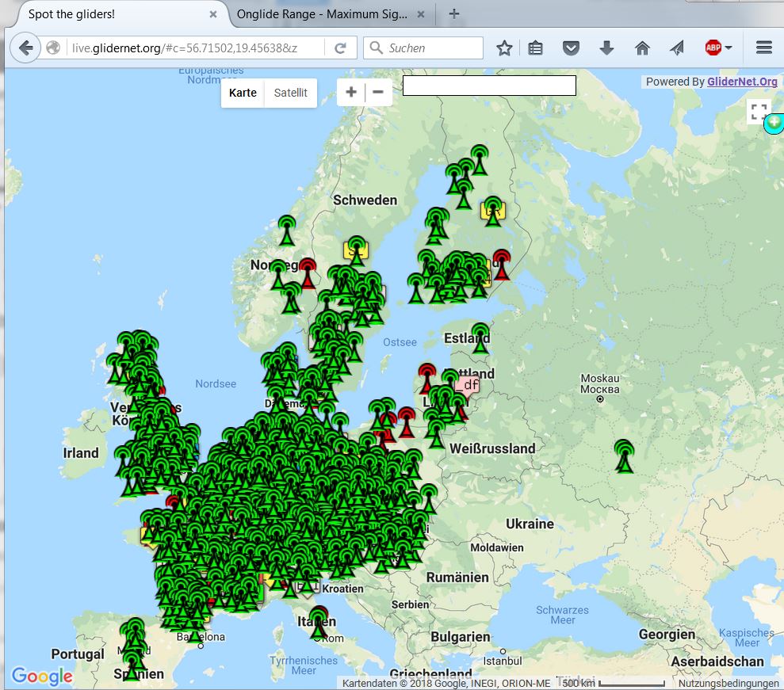Open a new tab with plus button

point(454,14)
